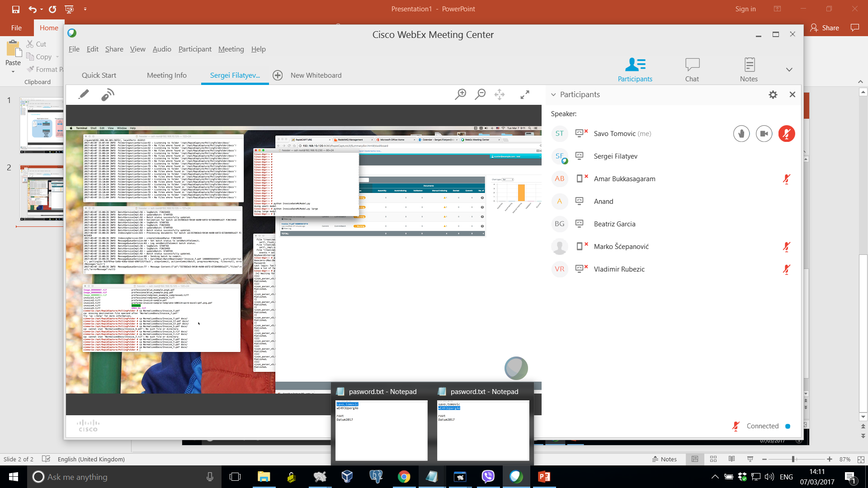Open Undo history dropdown arrow
The image size is (868, 488).
pyautogui.click(x=42, y=9)
